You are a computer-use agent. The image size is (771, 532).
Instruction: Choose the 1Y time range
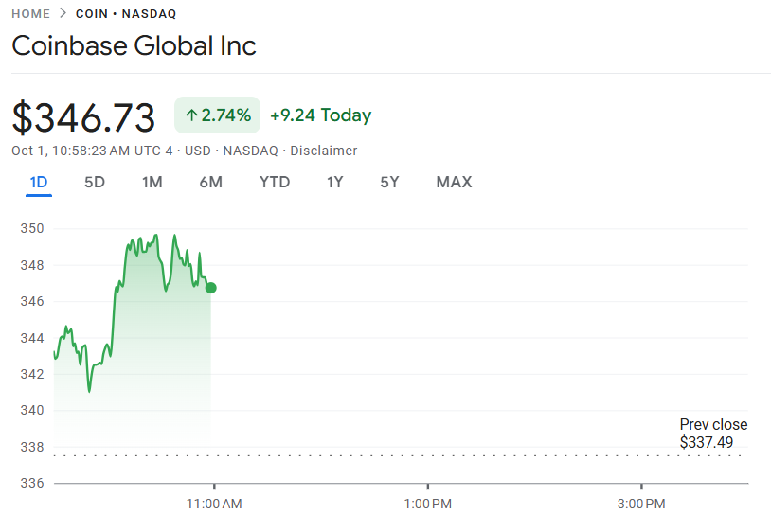point(335,182)
